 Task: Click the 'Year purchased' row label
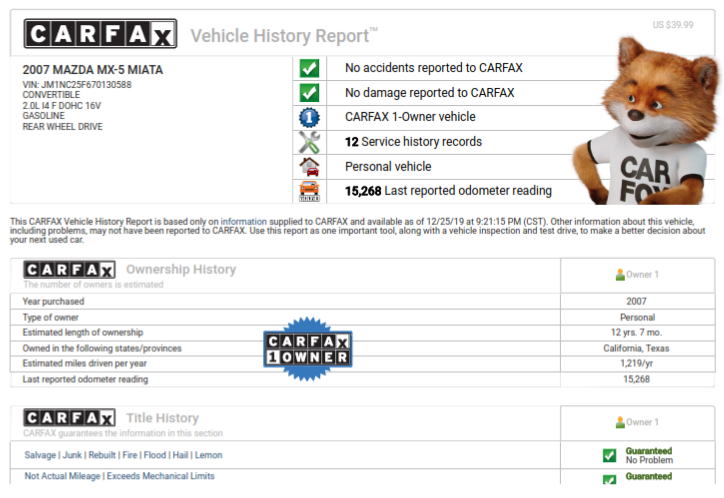[x=54, y=301]
